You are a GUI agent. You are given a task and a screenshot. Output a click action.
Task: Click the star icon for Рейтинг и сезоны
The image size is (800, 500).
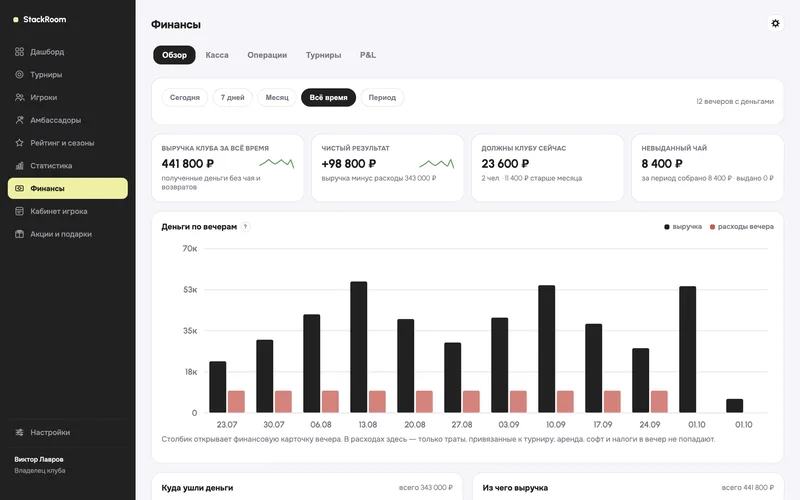tap(19, 143)
